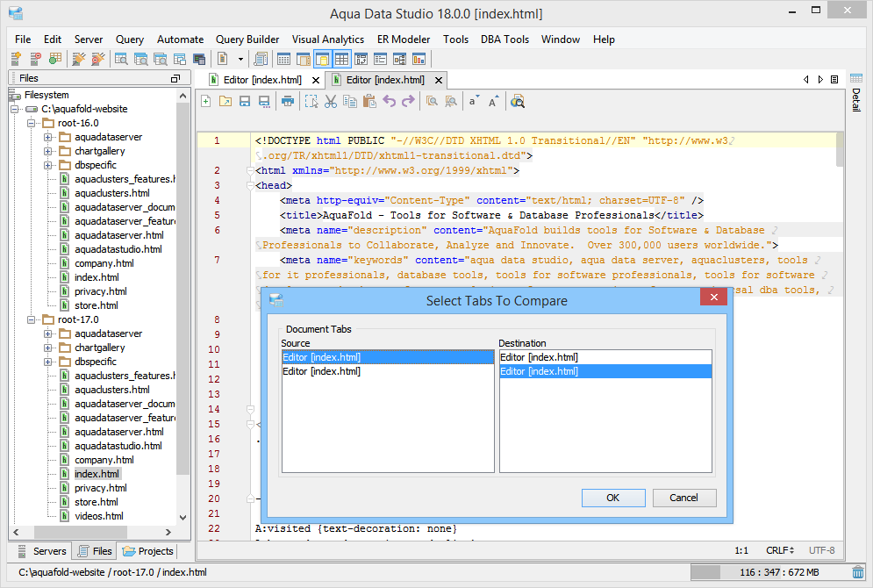
Task: Click the trash can icon in the status bar
Action: point(858,572)
